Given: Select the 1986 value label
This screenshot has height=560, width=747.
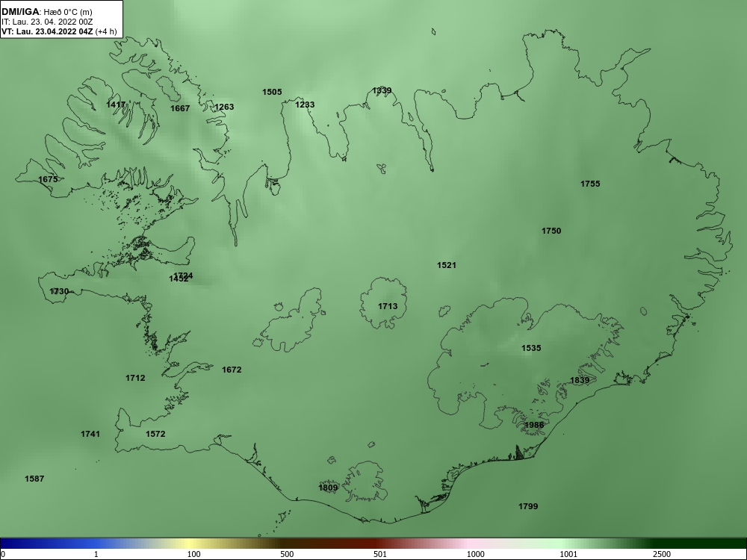Looking at the screenshot, I should (x=534, y=425).
